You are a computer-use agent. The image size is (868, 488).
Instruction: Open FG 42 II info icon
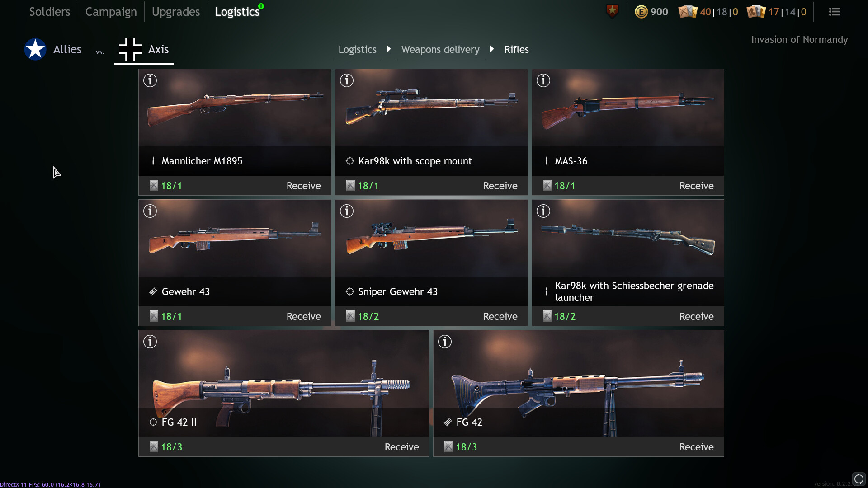150,342
